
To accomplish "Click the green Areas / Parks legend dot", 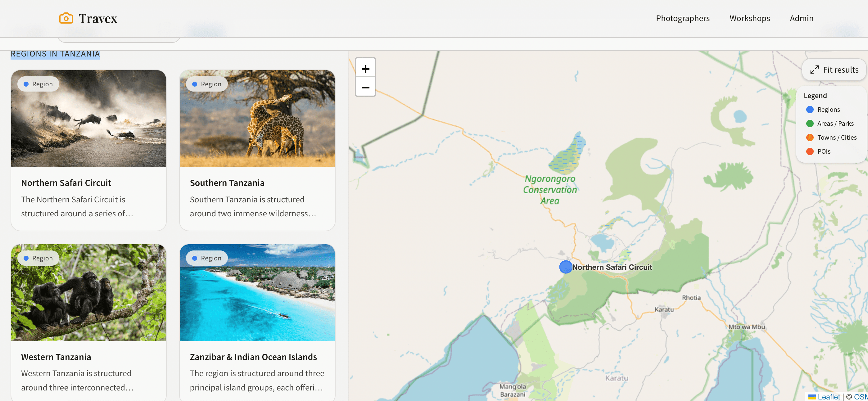I will coord(810,123).
